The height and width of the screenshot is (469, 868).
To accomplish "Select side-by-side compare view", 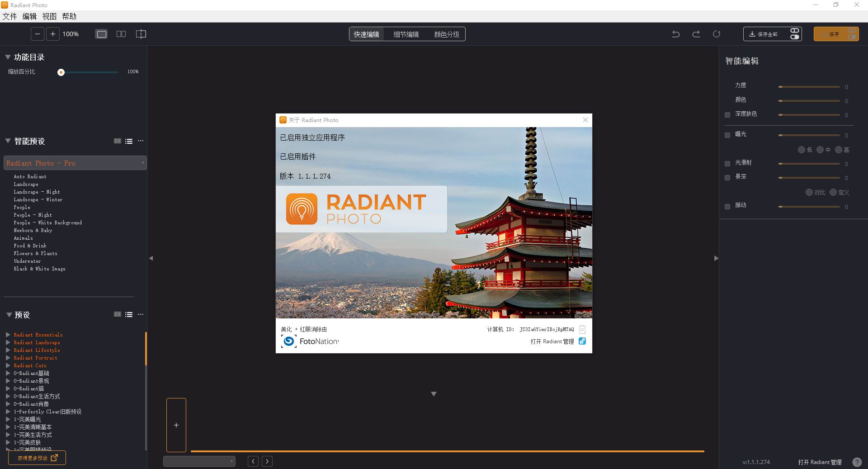I will pyautogui.click(x=121, y=34).
